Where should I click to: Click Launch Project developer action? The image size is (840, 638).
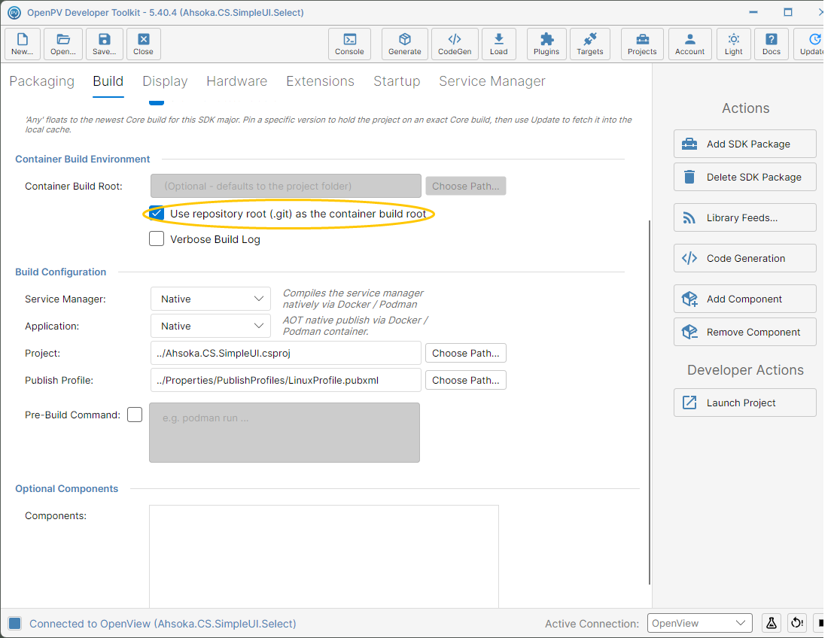tap(744, 403)
